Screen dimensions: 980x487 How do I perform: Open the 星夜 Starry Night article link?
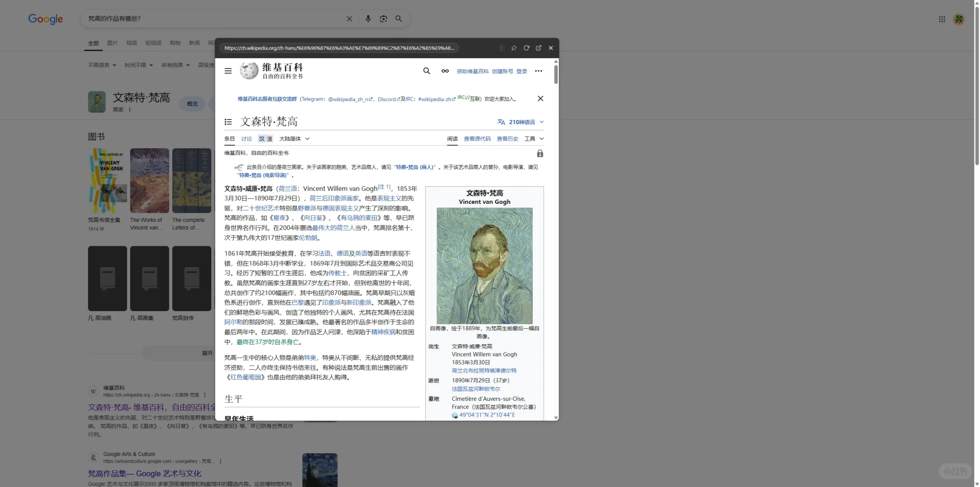pyautogui.click(x=279, y=218)
